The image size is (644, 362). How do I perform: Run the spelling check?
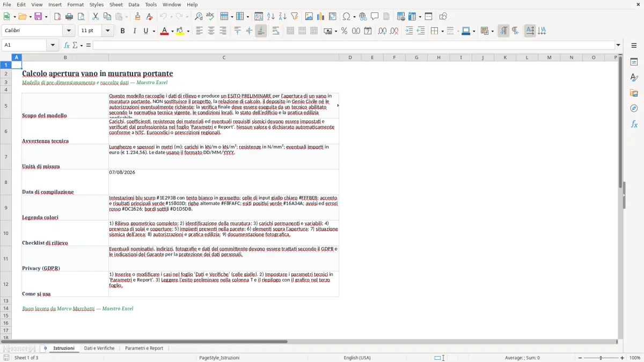click(x=210, y=17)
